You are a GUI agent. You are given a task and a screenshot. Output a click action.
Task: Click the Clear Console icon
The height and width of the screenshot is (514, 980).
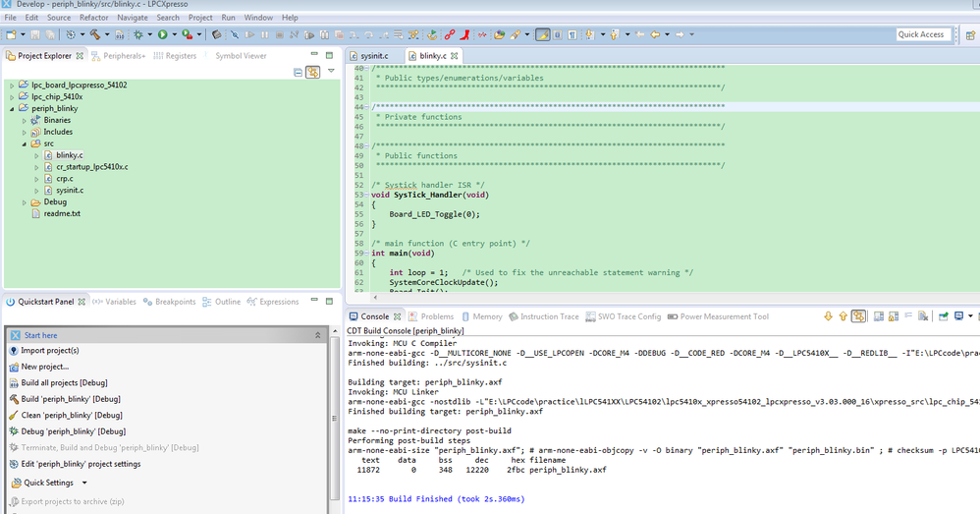[923, 316]
